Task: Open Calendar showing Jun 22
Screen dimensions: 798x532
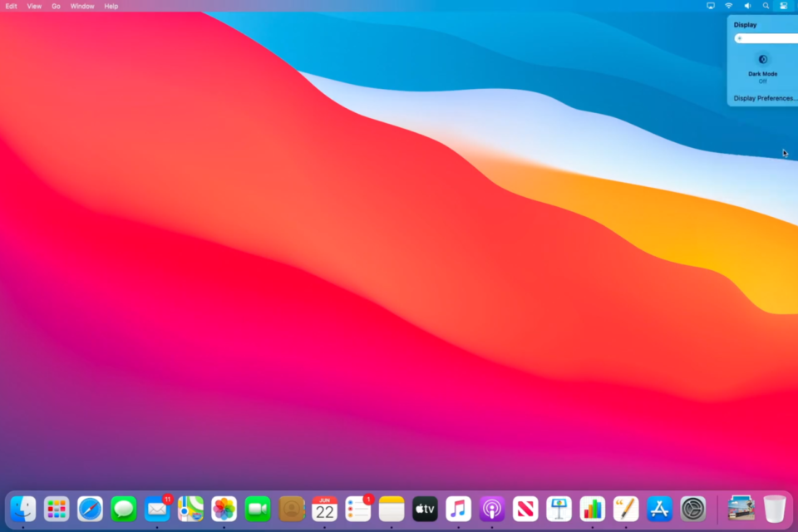Action: (324, 508)
